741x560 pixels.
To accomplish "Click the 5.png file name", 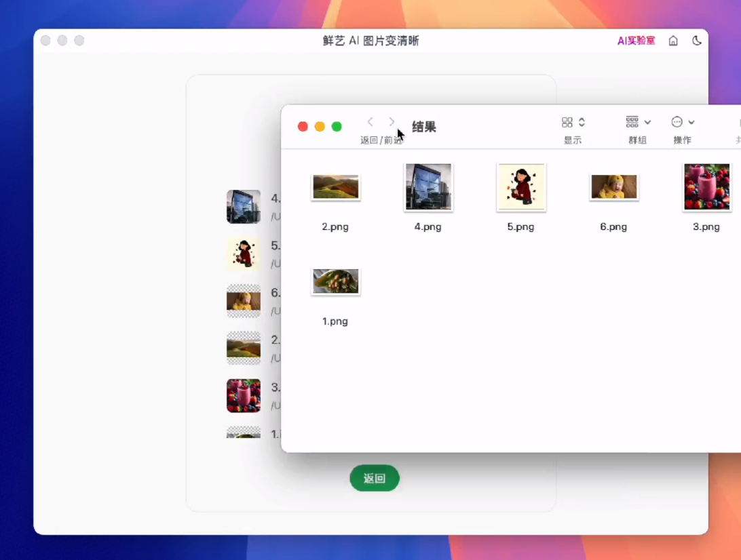I will (x=520, y=226).
